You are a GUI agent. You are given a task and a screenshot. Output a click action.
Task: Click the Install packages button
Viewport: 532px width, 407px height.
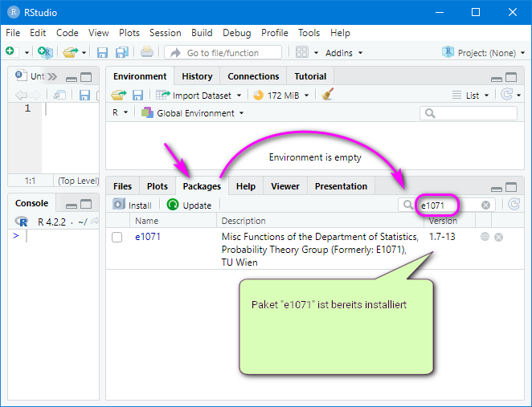[x=132, y=205]
